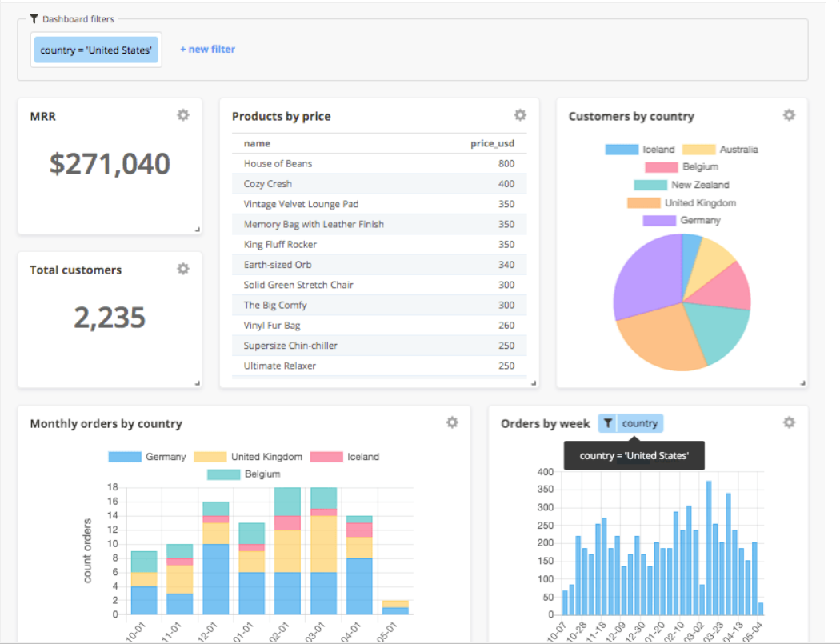
Task: Open settings gear on MRR widget
Action: pyautogui.click(x=183, y=115)
